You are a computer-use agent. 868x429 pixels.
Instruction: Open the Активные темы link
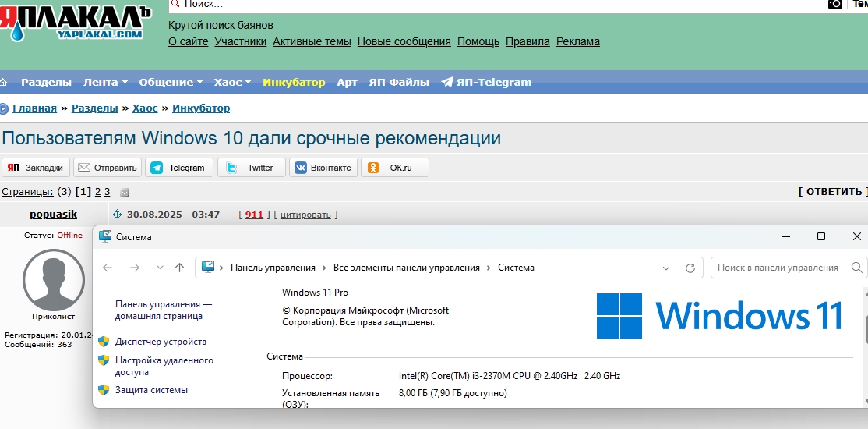coord(312,41)
